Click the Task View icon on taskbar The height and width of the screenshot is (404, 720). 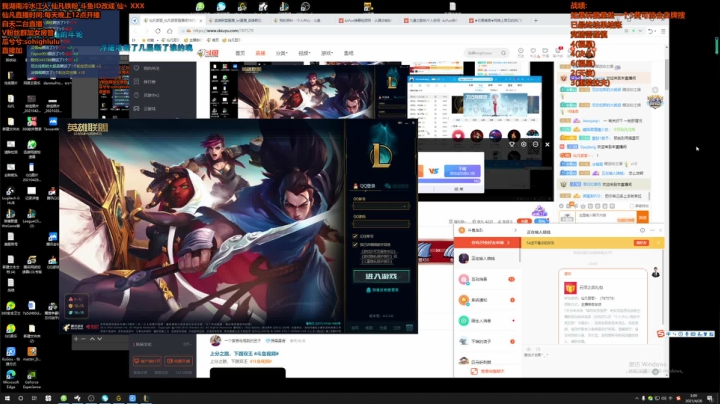pyautogui.click(x=34, y=398)
